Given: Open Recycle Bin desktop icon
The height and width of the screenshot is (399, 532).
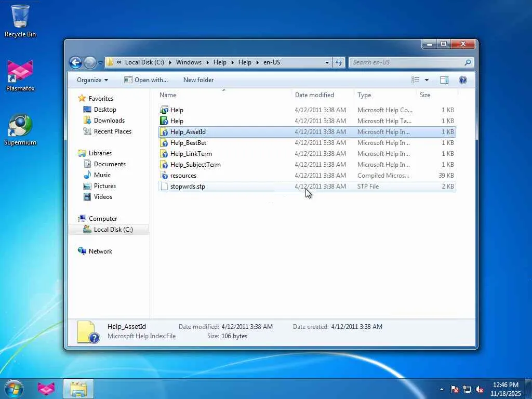Looking at the screenshot, I should (x=20, y=21).
